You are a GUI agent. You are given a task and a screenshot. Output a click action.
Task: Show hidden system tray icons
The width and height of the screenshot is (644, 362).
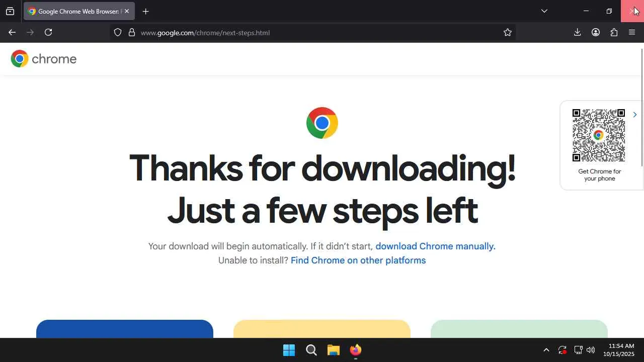[546, 350]
